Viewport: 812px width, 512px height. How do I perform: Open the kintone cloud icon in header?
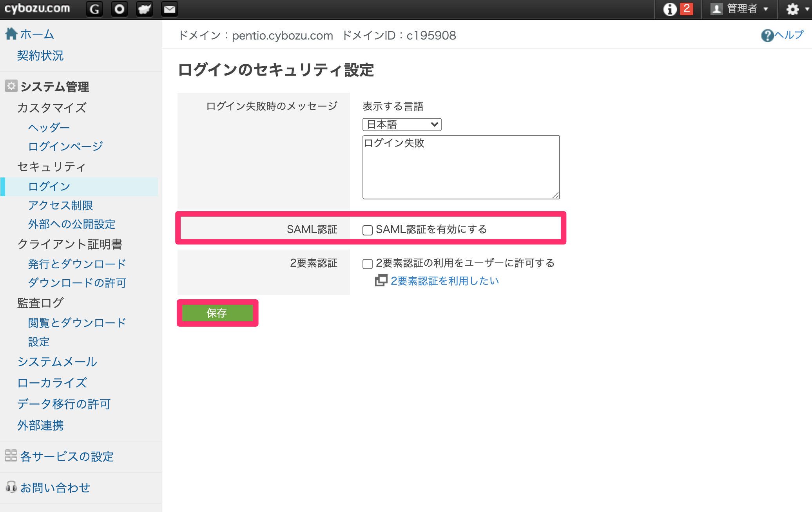[145, 9]
